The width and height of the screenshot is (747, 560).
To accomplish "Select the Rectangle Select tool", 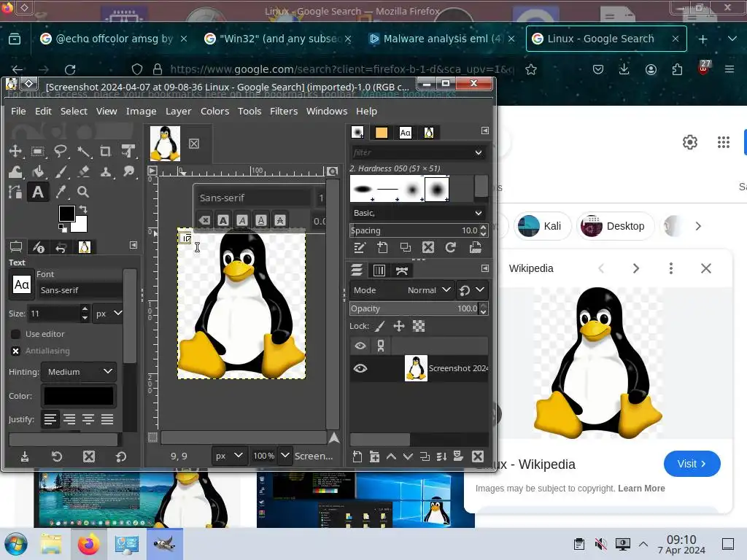I will pyautogui.click(x=38, y=152).
